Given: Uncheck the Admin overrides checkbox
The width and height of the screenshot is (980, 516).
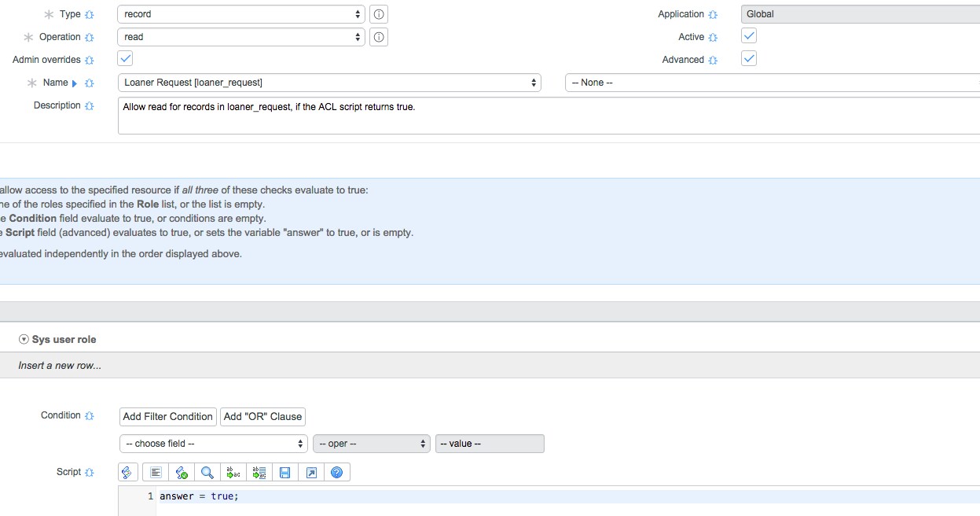Looking at the screenshot, I should click(x=125, y=58).
